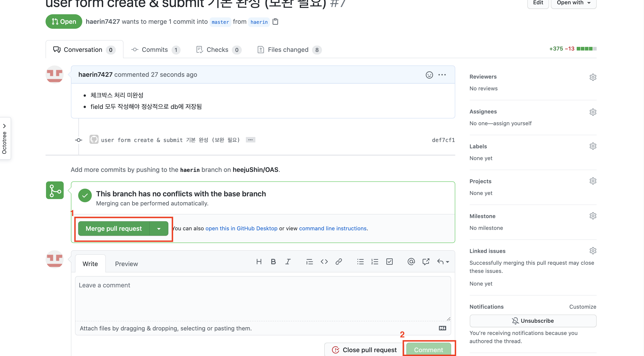
Task: Expand the Octotree side panel
Action: tap(5, 126)
